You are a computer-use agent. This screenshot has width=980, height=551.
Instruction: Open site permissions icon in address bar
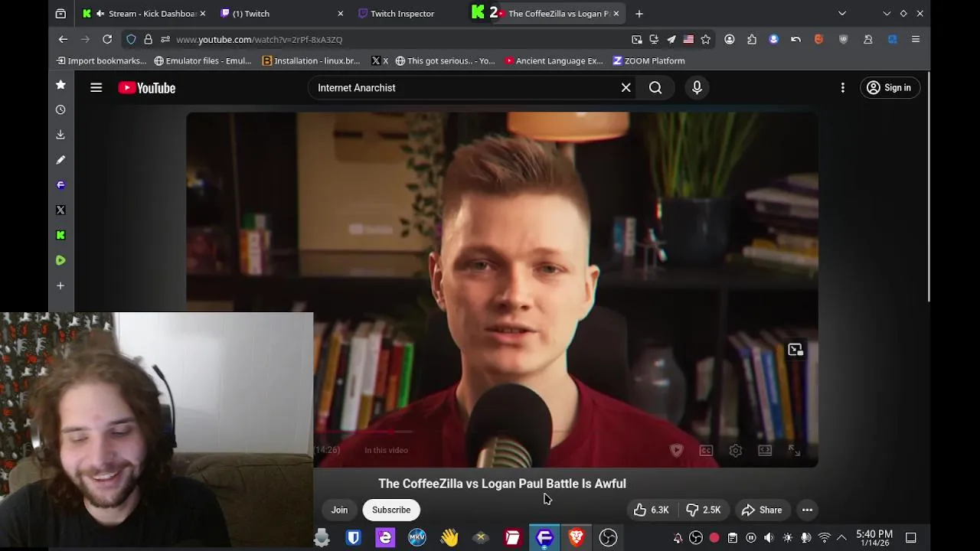[165, 39]
